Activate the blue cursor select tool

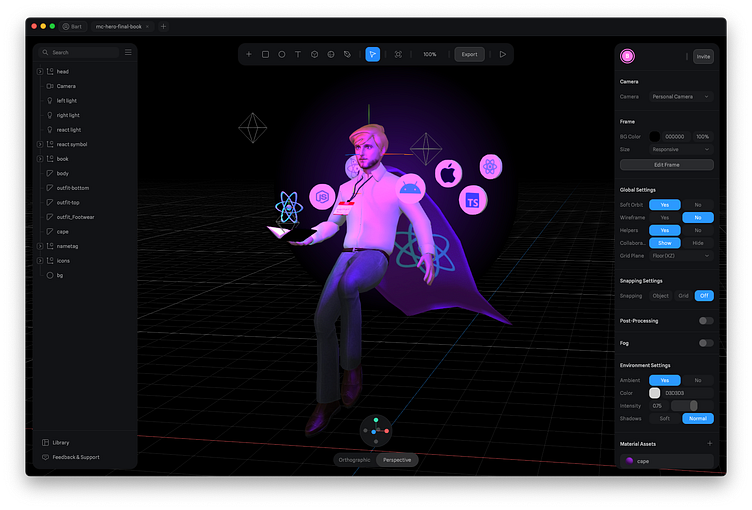[x=372, y=54]
